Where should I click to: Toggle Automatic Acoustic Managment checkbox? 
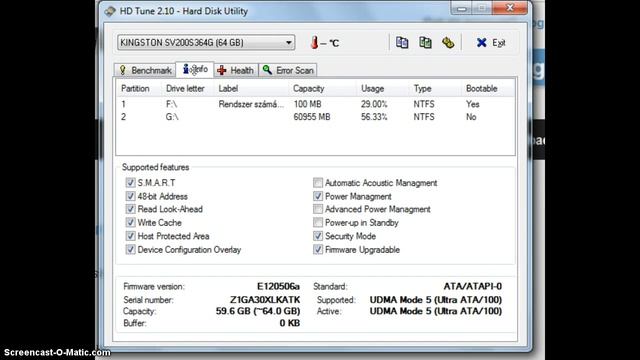(x=318, y=182)
